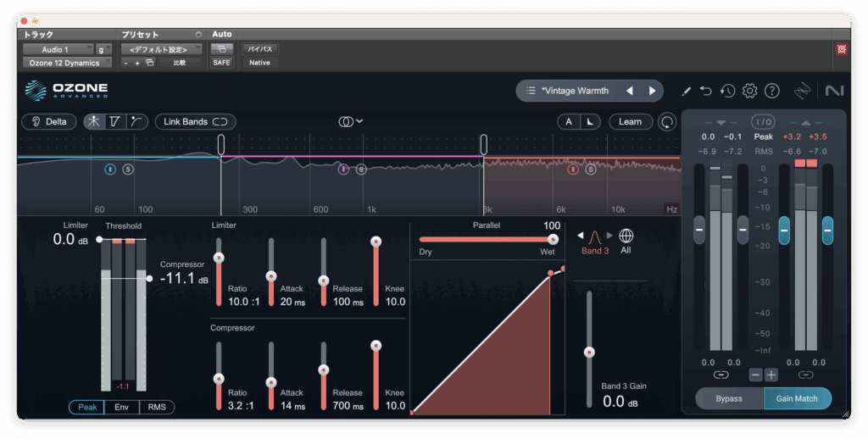Open the preset list icon beside Vintage Warmth

click(531, 91)
